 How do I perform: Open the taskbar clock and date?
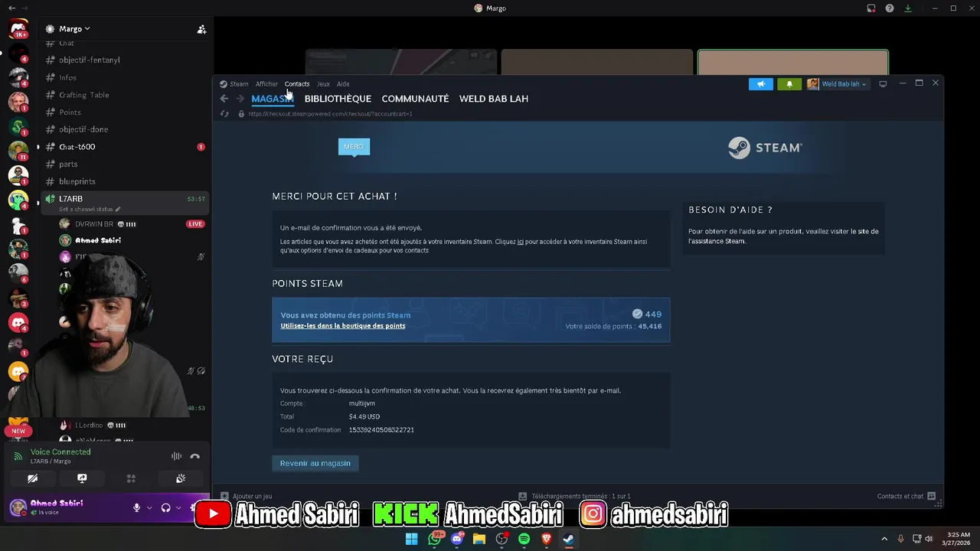pos(958,539)
